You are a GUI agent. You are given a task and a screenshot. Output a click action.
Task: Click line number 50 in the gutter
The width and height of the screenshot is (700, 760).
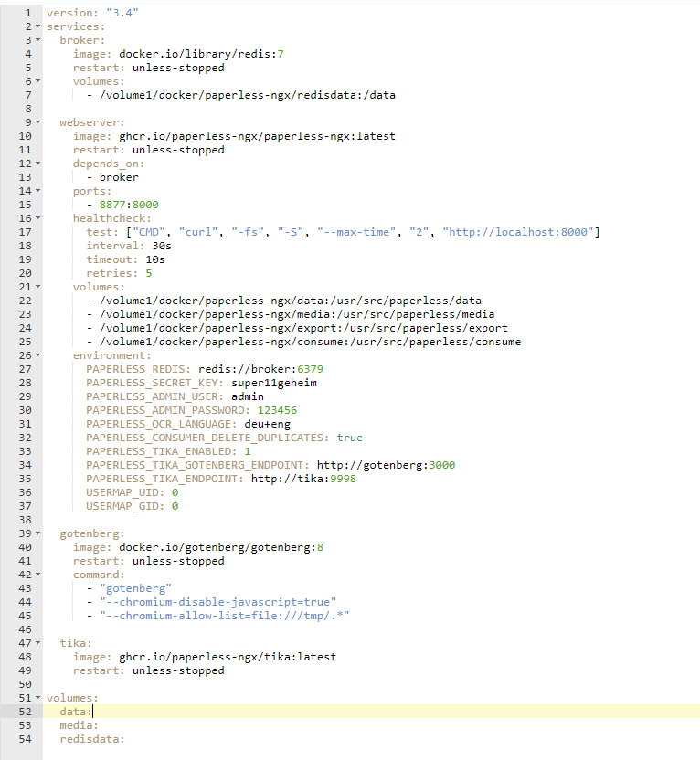click(x=26, y=684)
